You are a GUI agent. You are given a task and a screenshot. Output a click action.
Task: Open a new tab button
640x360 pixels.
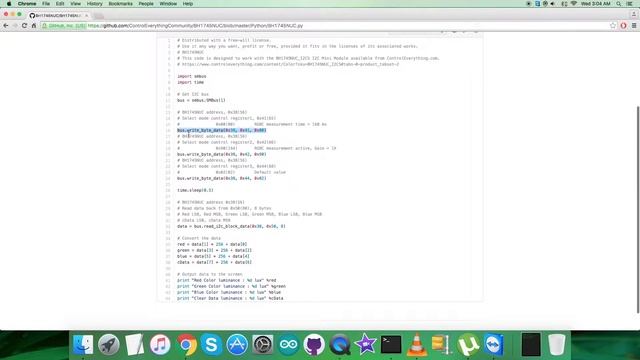click(98, 16)
